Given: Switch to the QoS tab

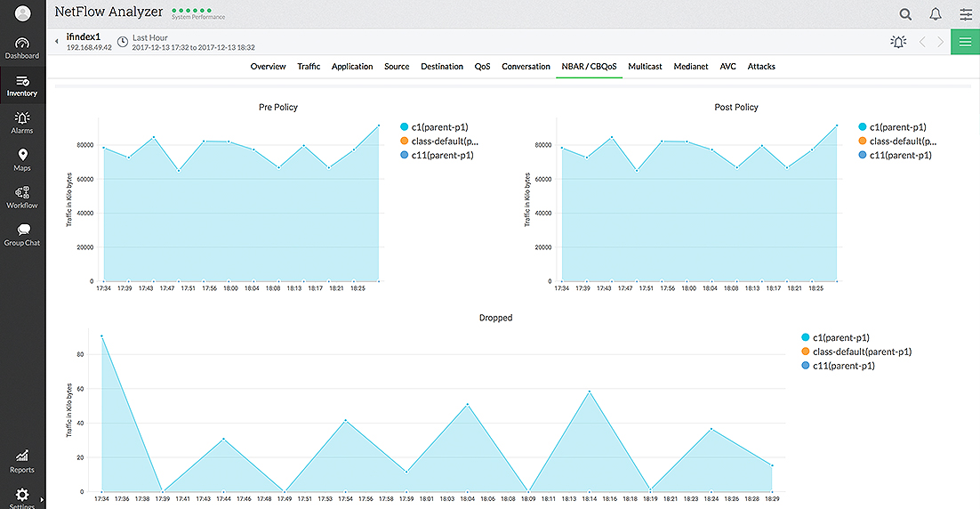Looking at the screenshot, I should point(483,66).
